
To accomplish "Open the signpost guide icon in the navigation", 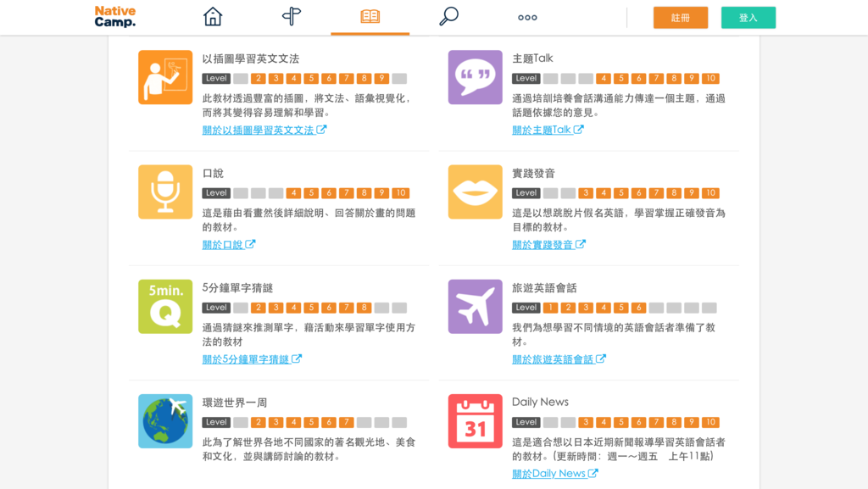I will [x=292, y=17].
